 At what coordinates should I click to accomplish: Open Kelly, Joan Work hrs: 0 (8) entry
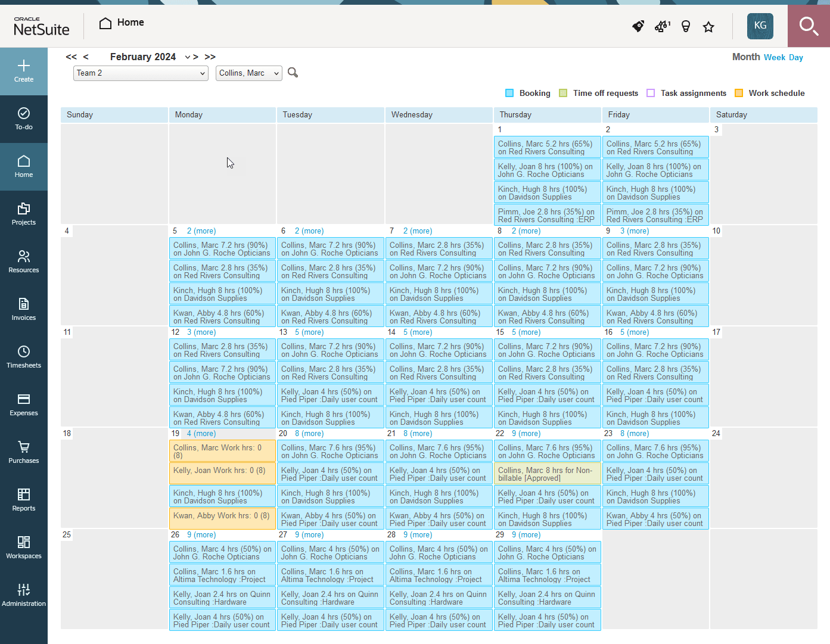[x=222, y=474]
